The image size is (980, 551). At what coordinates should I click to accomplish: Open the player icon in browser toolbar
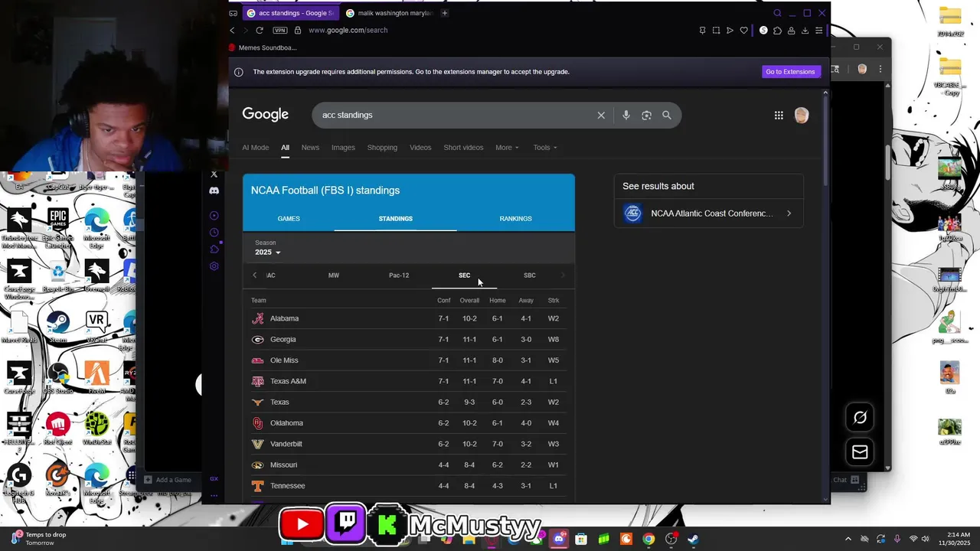[730, 30]
